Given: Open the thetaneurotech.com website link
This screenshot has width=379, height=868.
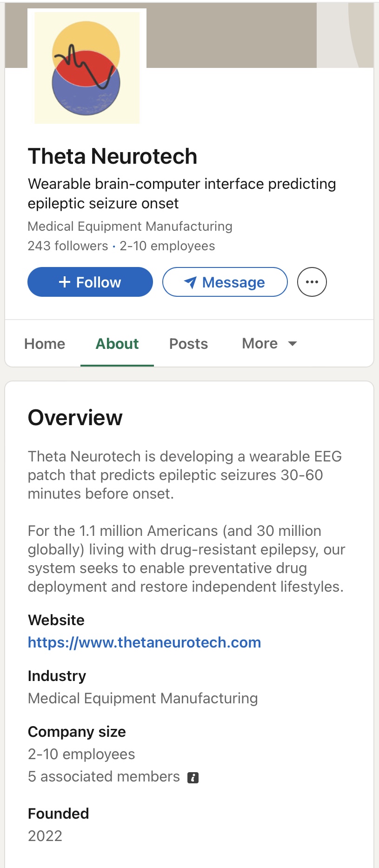Looking at the screenshot, I should [x=144, y=642].
